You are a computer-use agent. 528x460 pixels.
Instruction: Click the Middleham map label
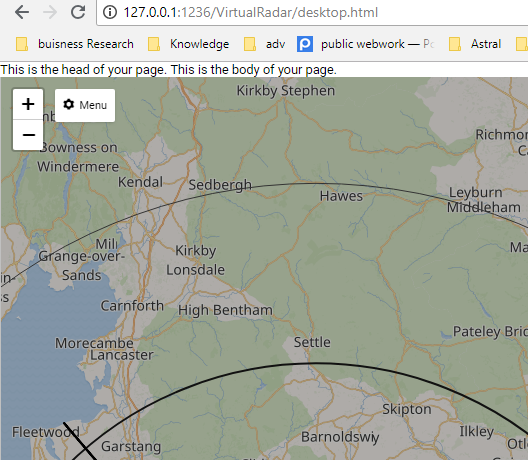pyautogui.click(x=484, y=207)
